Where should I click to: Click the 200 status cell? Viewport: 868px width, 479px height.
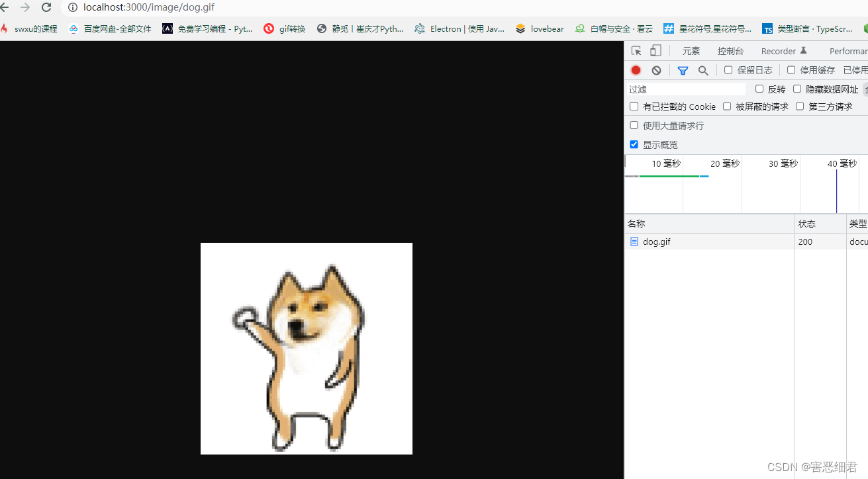tap(820, 241)
